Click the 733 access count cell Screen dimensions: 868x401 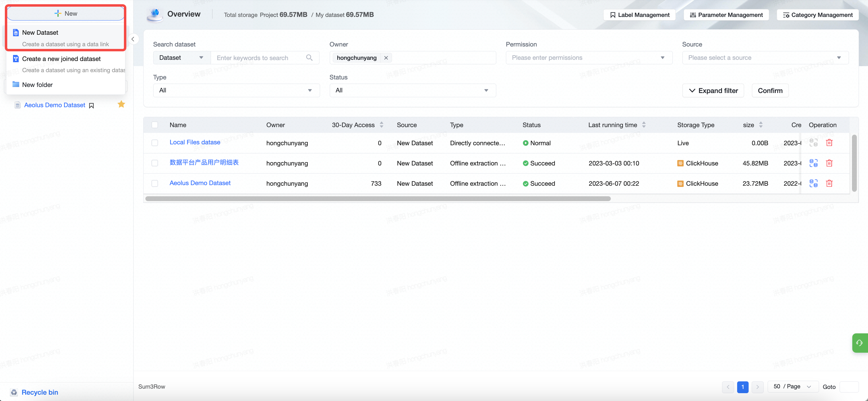[x=376, y=184]
